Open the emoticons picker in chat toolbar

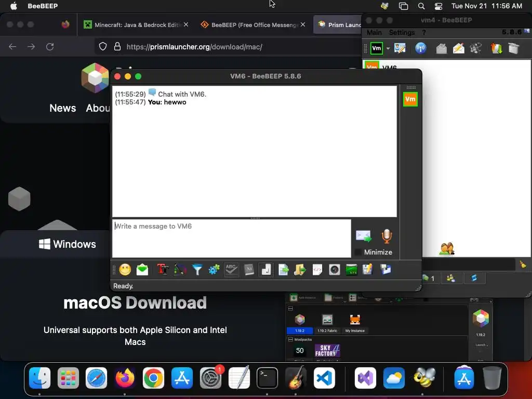(x=125, y=270)
